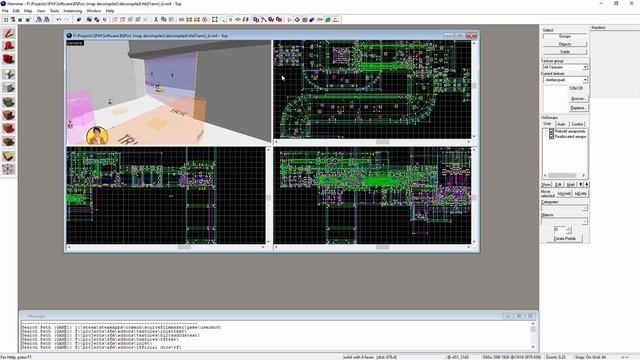
Task: Click the yellow cordon toolbar icon
Action: 189,20
